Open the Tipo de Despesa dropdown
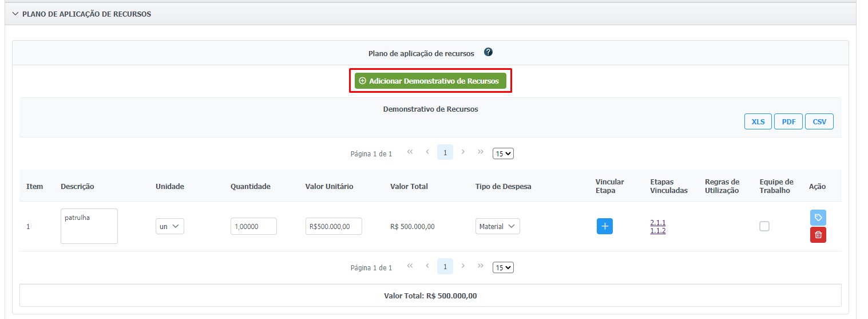This screenshot has height=319, width=868. tap(497, 226)
